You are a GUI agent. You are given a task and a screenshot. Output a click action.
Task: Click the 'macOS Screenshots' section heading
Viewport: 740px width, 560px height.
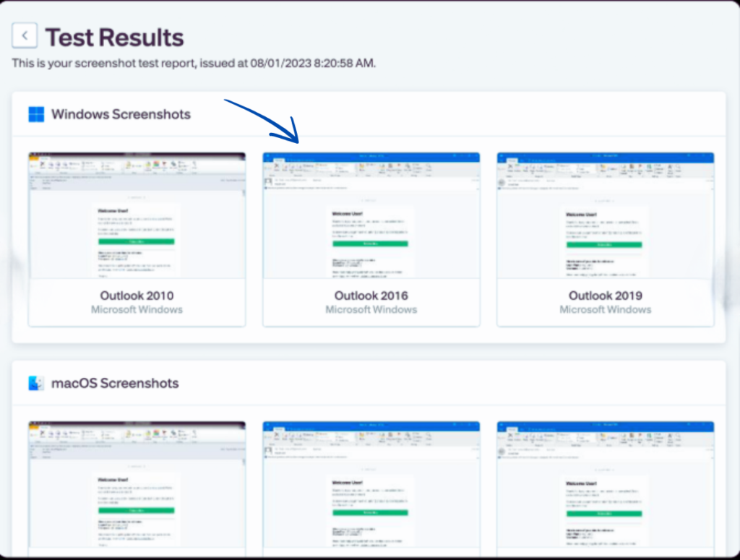coord(115,383)
